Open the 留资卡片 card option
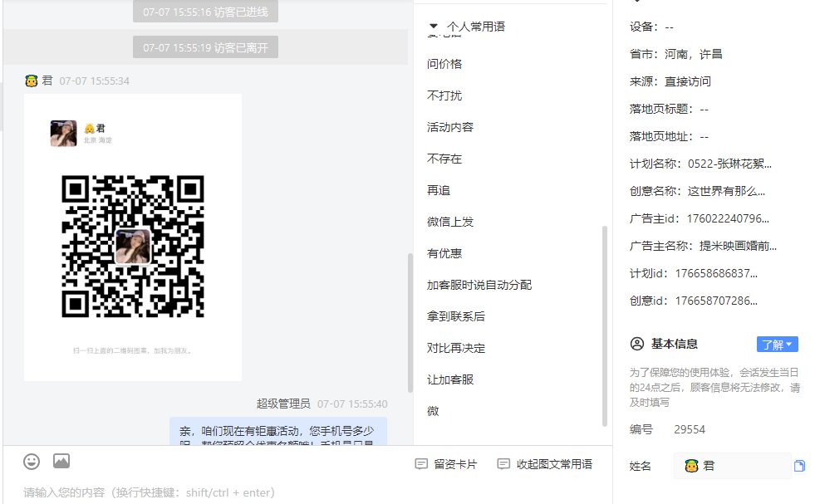The width and height of the screenshot is (815, 504). pyautogui.click(x=446, y=464)
